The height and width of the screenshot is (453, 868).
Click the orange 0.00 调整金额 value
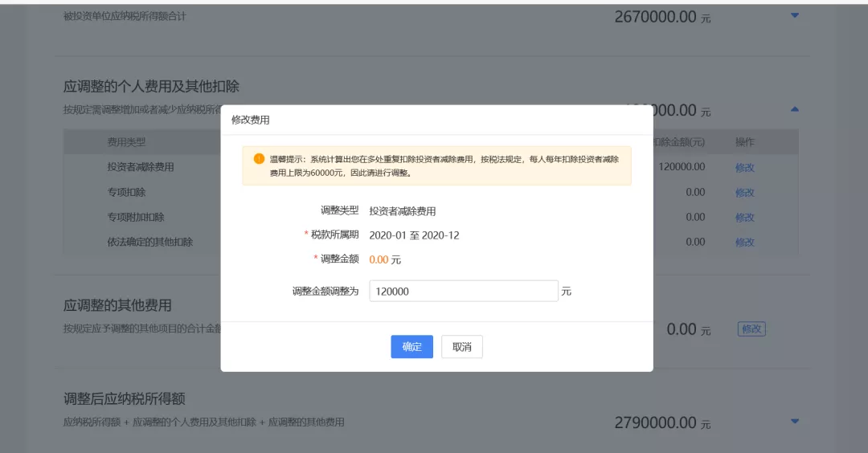(379, 259)
